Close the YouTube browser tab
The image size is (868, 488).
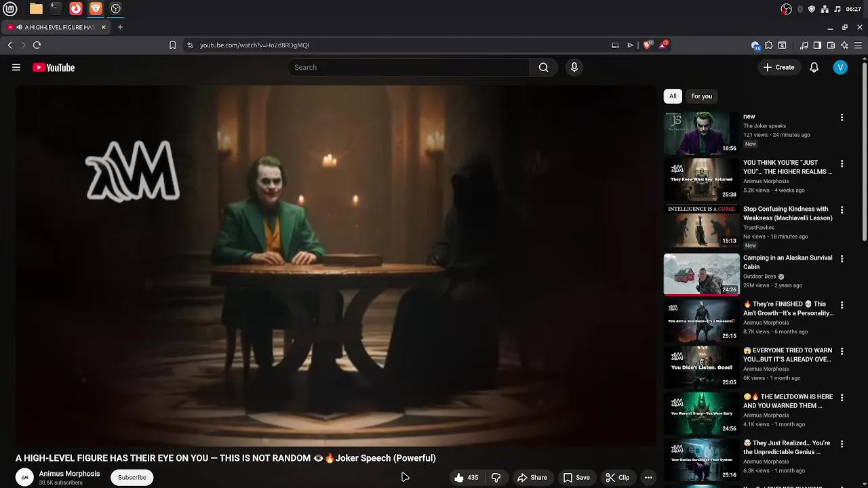point(103,27)
